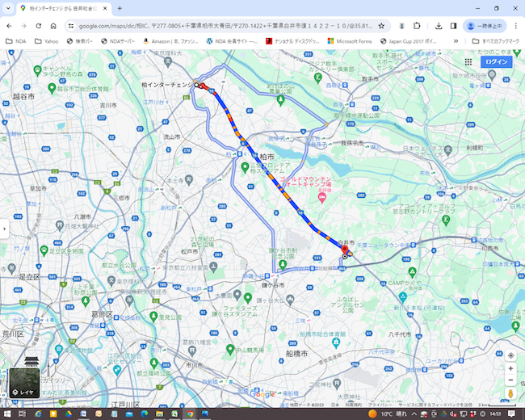
Task: Open the Chrome extensions puzzle icon
Action: click(x=417, y=26)
